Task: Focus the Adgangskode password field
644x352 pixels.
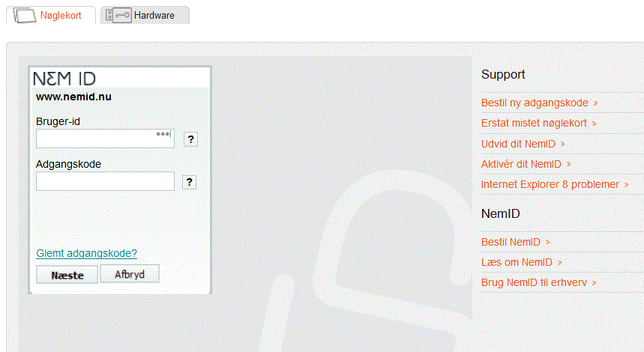Action: [x=105, y=181]
